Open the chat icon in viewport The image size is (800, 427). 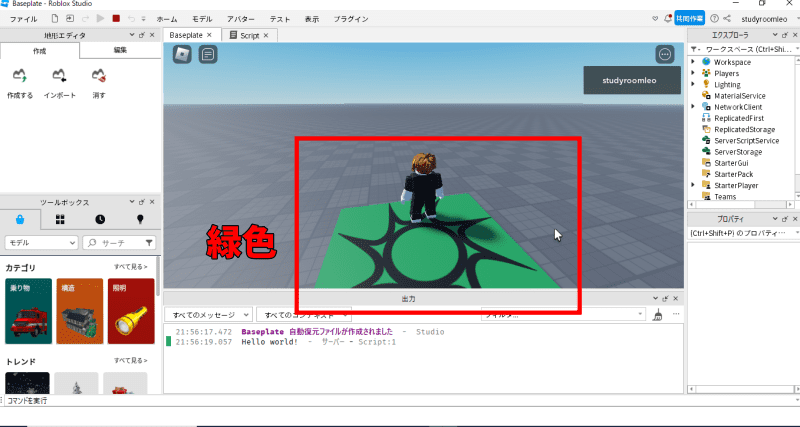(x=208, y=54)
